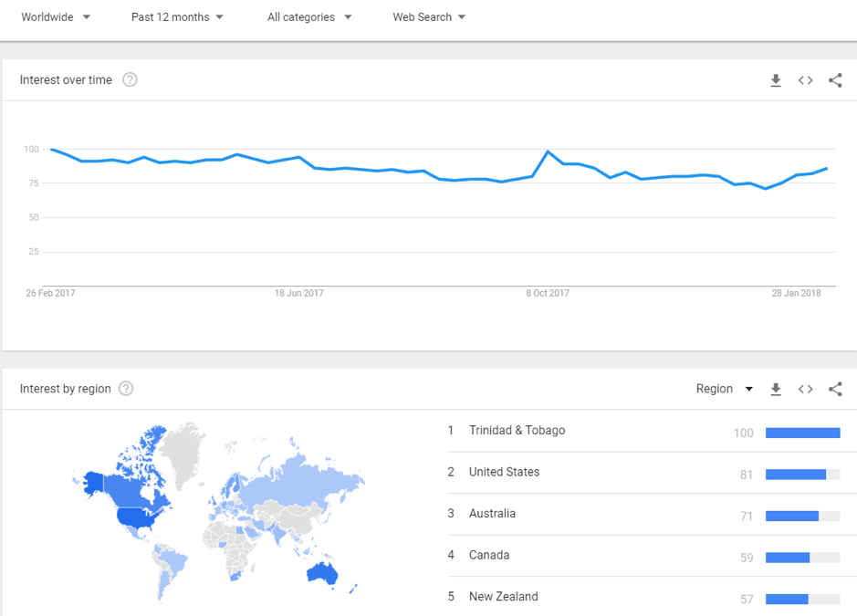Open the Region view selector dropdown

[x=725, y=389]
